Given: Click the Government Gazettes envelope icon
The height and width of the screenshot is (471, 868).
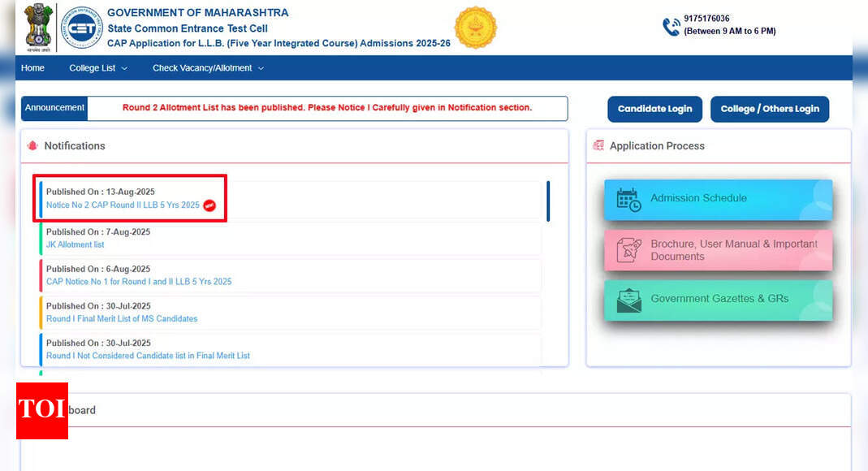Looking at the screenshot, I should (x=628, y=300).
